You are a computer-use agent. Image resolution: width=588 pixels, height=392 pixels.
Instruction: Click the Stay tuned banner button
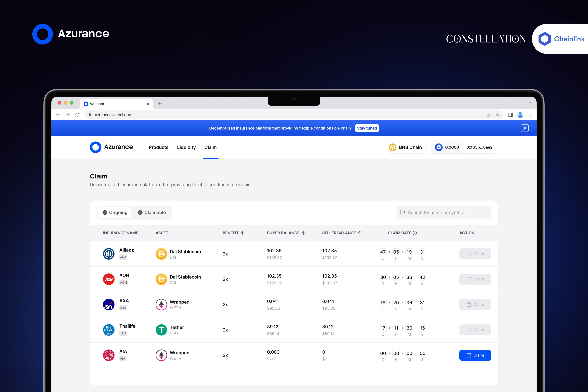[367, 128]
